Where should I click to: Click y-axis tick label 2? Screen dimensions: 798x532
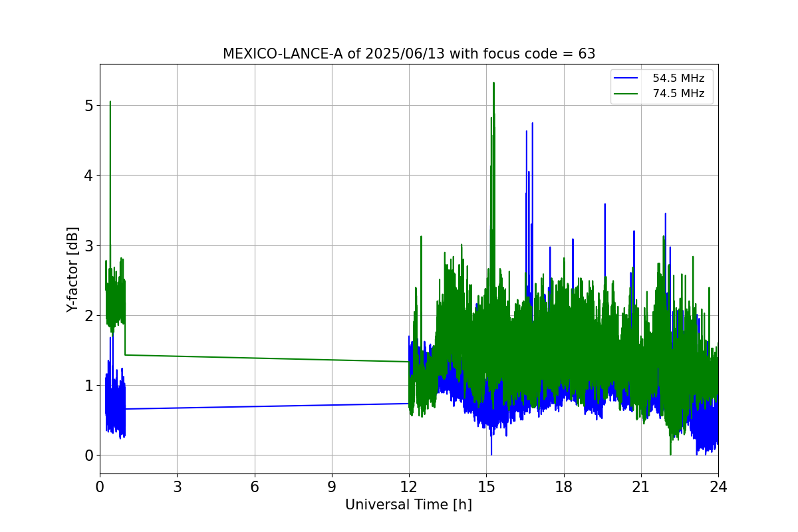[x=89, y=316]
